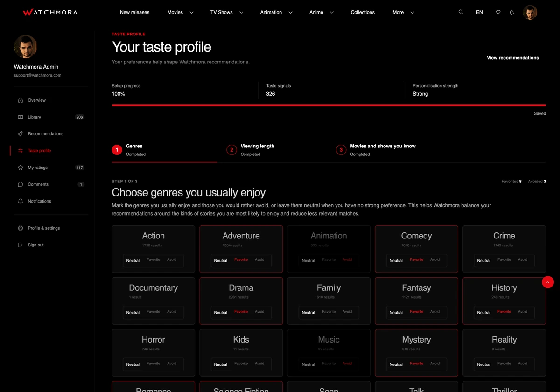Click the Library count badge 206
This screenshot has height=392, width=560.
point(79,117)
